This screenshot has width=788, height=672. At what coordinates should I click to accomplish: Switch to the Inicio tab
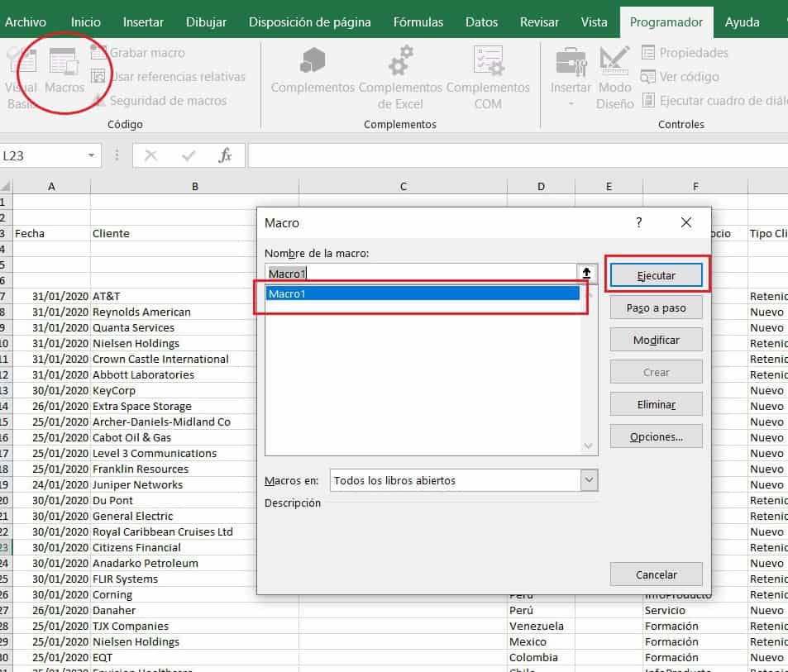pyautogui.click(x=85, y=22)
